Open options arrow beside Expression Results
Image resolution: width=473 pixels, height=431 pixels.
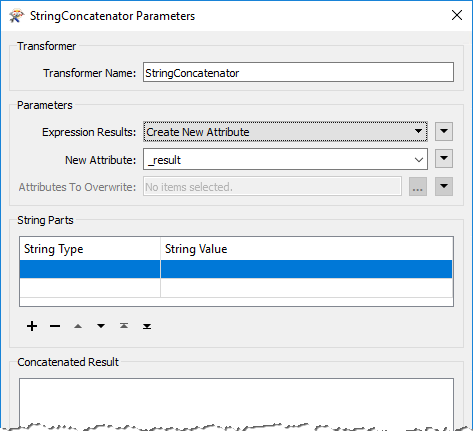pyautogui.click(x=444, y=131)
